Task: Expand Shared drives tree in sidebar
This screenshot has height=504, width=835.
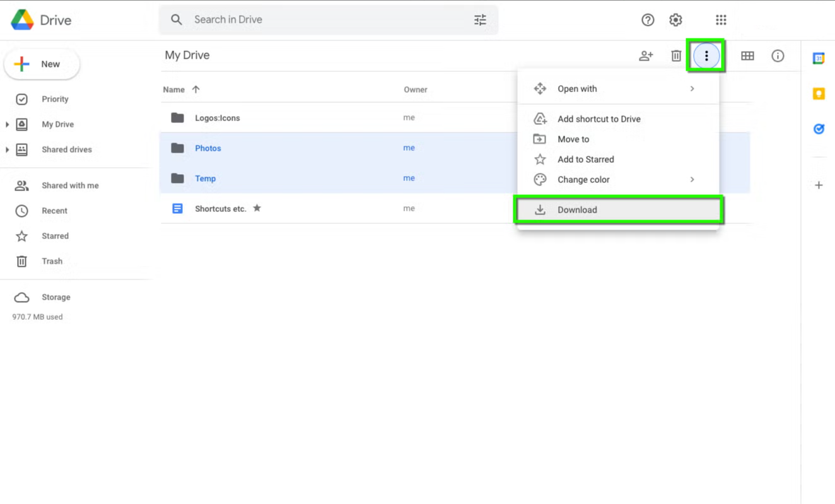Action: pos(7,149)
